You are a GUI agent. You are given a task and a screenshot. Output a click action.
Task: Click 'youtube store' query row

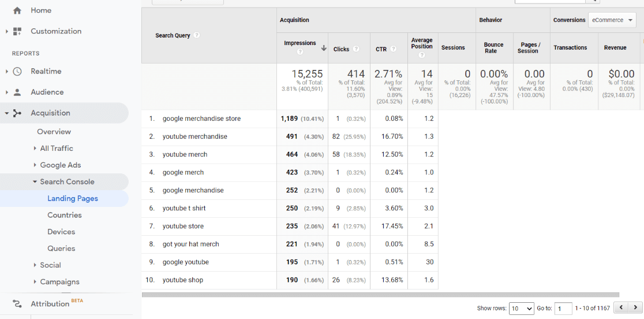tap(183, 226)
